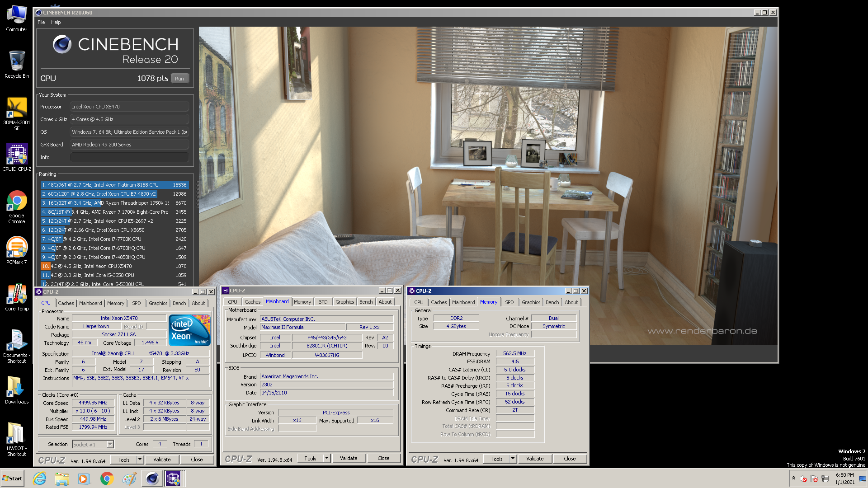868x488 pixels.
Task: Show hidden system tray icons
Action: tap(793, 478)
